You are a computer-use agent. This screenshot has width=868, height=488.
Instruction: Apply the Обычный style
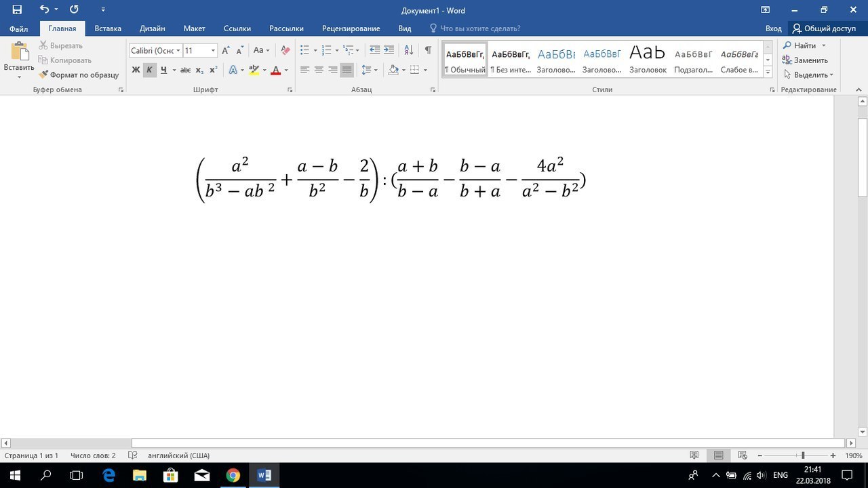(x=465, y=59)
